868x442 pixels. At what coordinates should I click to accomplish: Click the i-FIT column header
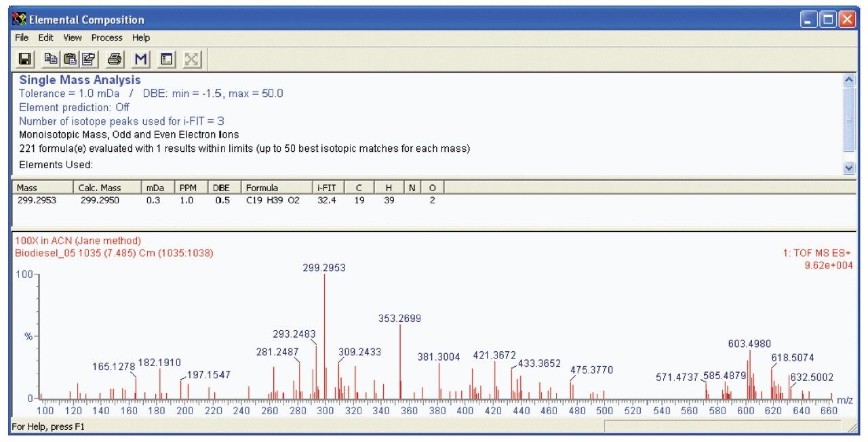coord(329,188)
